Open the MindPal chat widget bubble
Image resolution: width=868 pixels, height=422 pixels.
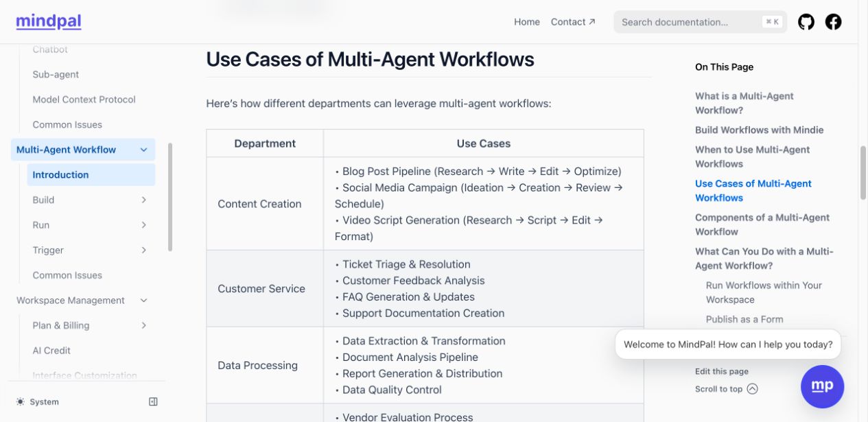(822, 386)
